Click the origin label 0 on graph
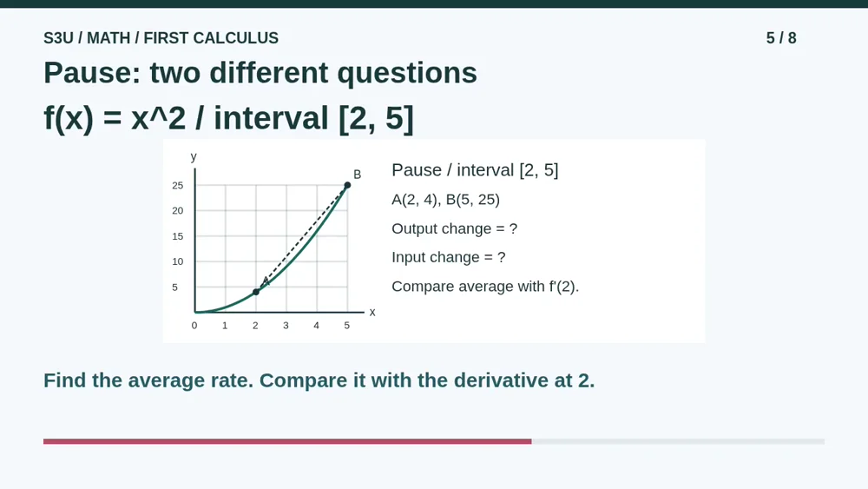Viewport: 868px width, 489px height. 194,326
